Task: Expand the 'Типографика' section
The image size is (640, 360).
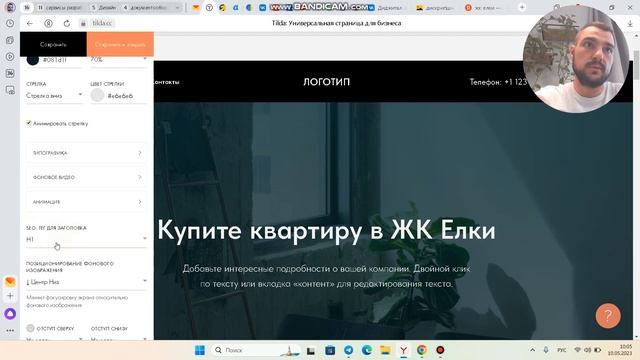Action: click(x=86, y=153)
